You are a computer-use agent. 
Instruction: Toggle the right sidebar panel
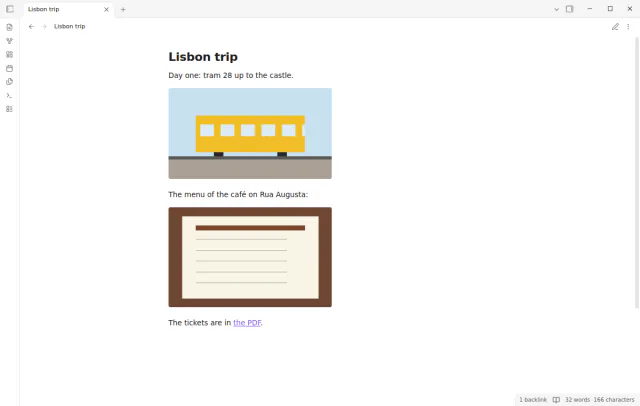(x=569, y=9)
